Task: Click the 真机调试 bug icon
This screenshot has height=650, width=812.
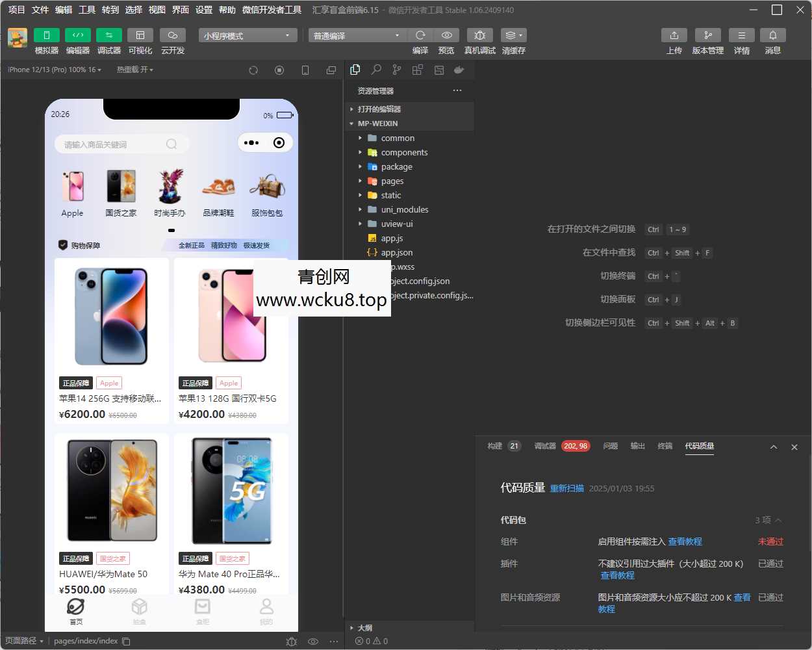Action: point(479,35)
